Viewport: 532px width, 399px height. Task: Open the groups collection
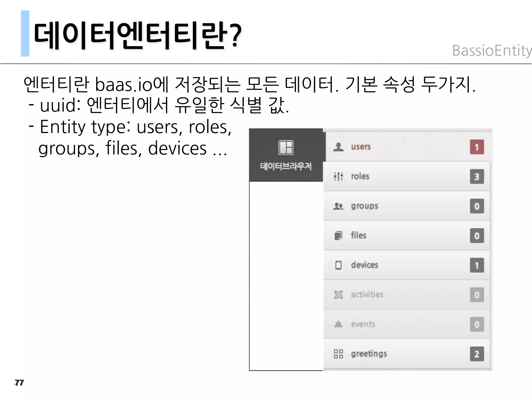click(x=407, y=206)
